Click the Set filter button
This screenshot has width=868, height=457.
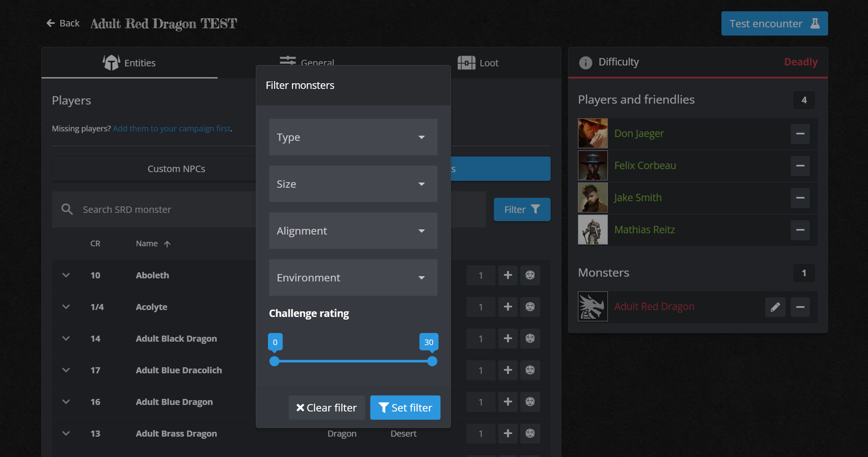click(405, 408)
